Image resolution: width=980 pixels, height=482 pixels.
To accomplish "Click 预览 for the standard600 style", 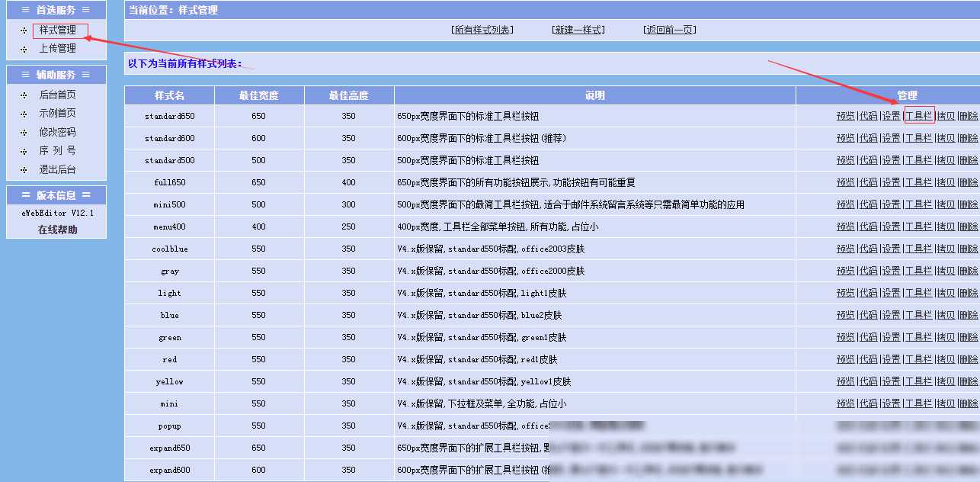I will 845,138.
